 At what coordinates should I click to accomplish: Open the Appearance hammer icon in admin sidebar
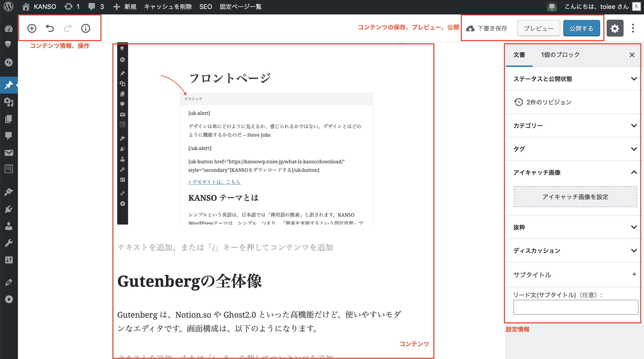point(9,192)
